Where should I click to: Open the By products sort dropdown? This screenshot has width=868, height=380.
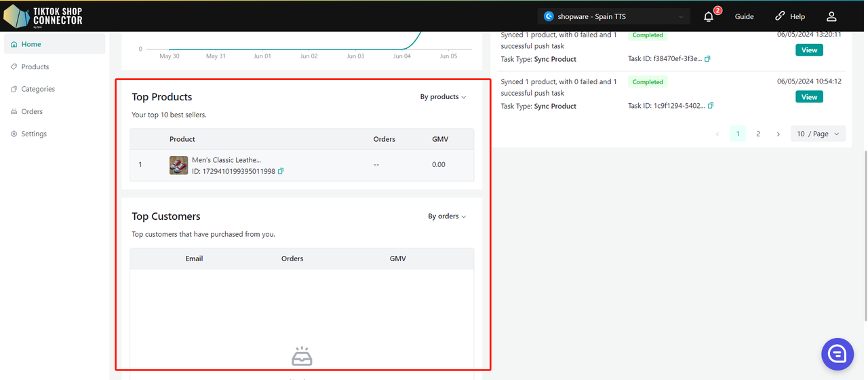(x=443, y=97)
